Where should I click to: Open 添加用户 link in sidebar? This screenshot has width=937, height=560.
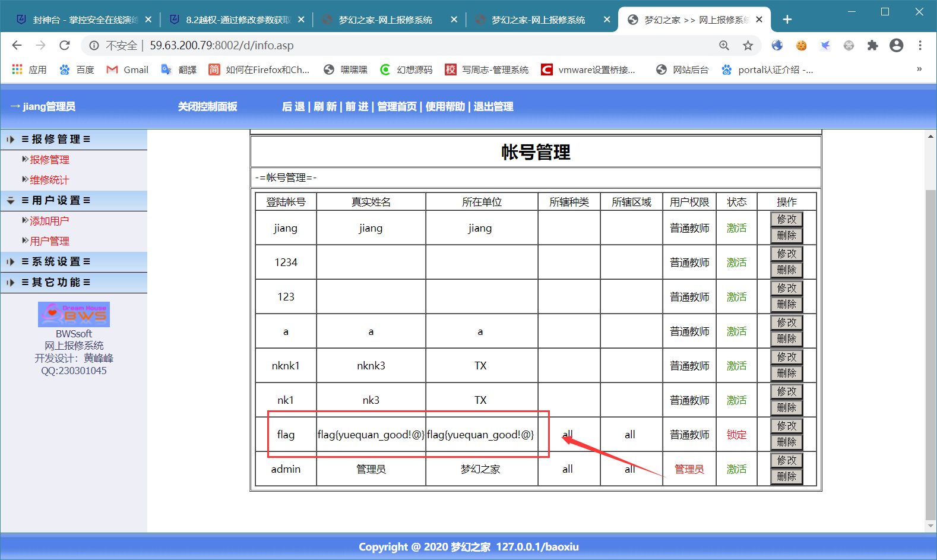tap(50, 221)
